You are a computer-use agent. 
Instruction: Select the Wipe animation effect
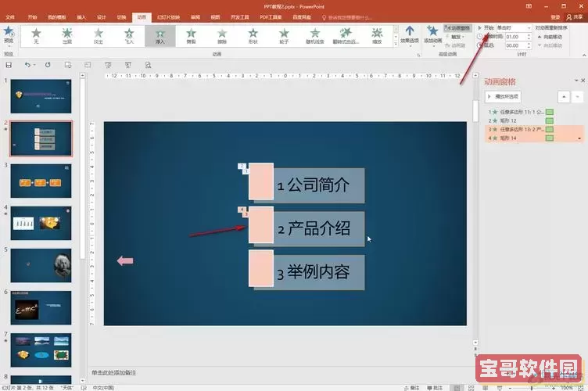click(x=222, y=36)
